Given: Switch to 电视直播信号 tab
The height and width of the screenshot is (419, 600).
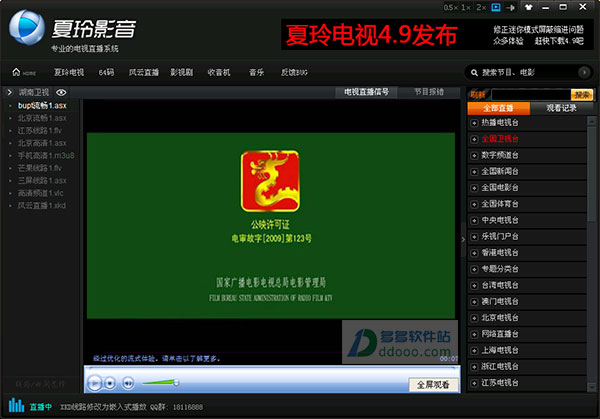Looking at the screenshot, I should 366,92.
